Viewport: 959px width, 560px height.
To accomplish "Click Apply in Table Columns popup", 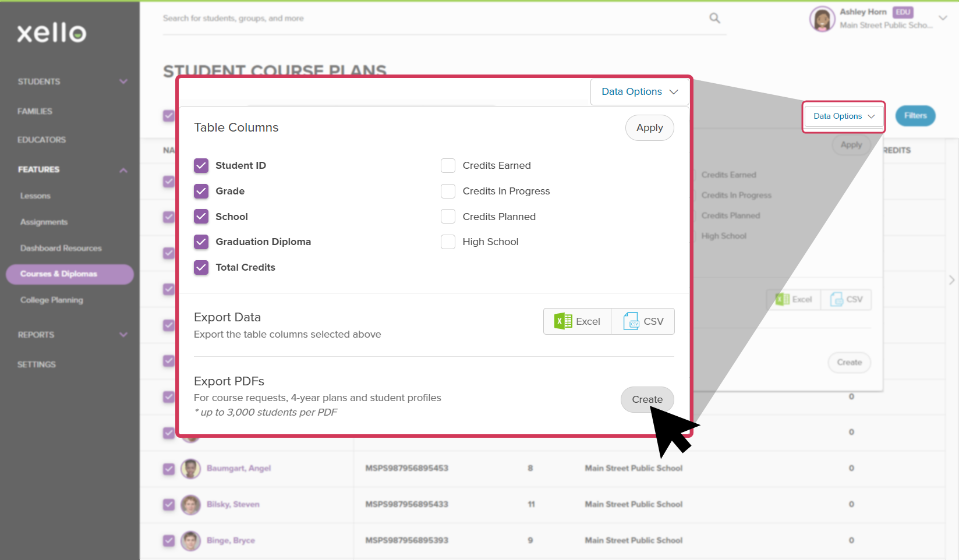I will point(650,127).
